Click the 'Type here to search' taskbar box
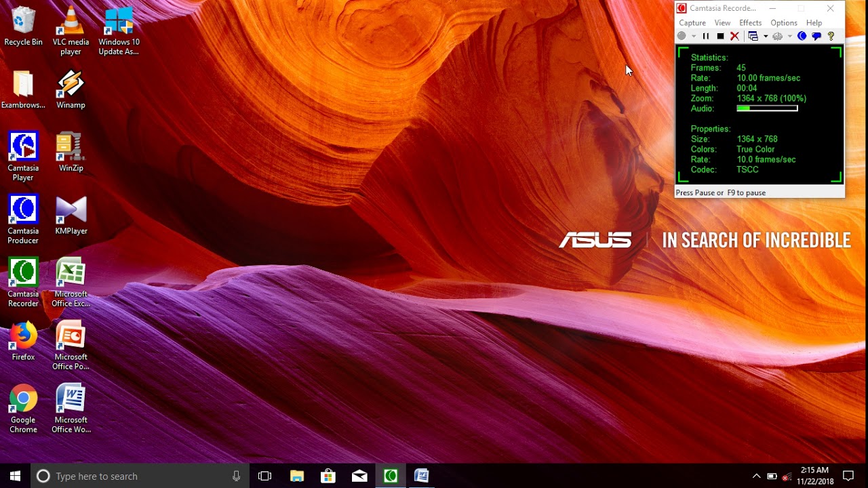Screen dimensions: 868x488 [140, 476]
